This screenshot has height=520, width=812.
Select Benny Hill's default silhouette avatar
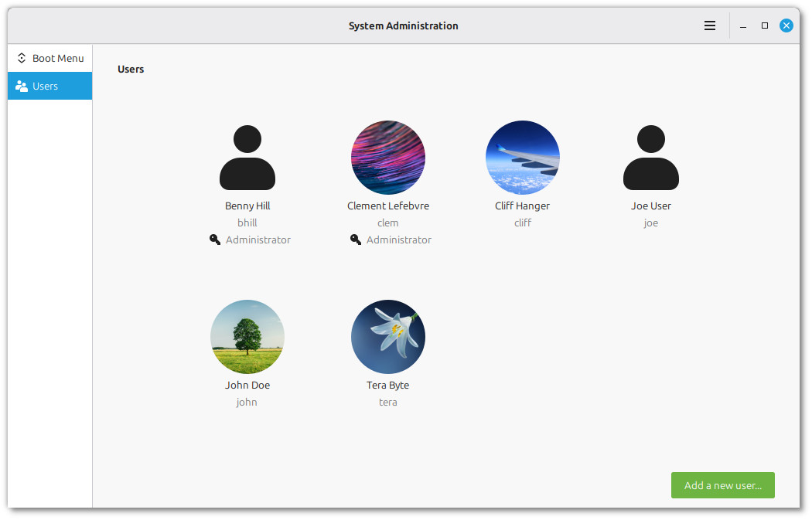coord(247,158)
